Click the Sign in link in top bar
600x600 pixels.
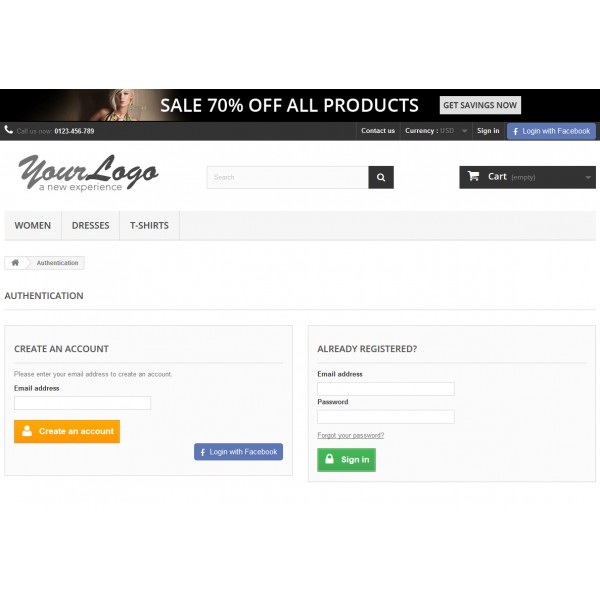click(x=488, y=131)
